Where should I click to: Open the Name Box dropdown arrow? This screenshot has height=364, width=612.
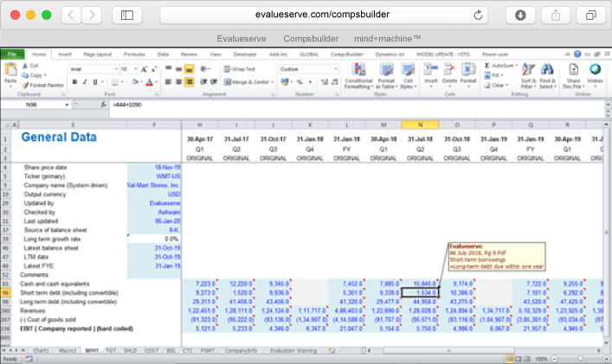(67, 105)
